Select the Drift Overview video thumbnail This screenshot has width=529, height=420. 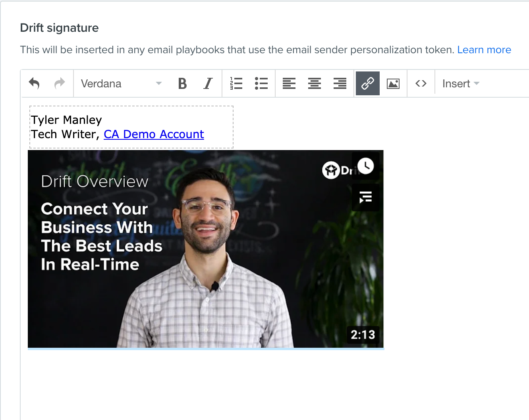coord(206,249)
